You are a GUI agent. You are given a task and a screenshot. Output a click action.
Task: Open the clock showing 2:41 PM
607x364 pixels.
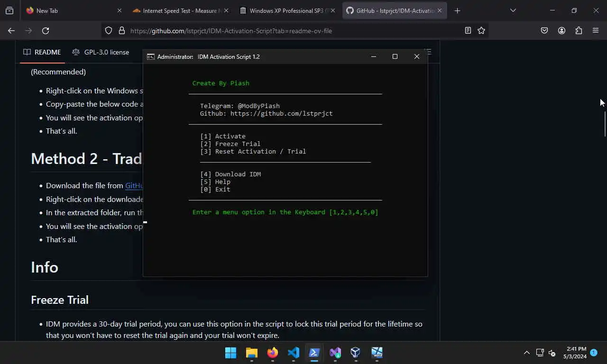pyautogui.click(x=575, y=353)
